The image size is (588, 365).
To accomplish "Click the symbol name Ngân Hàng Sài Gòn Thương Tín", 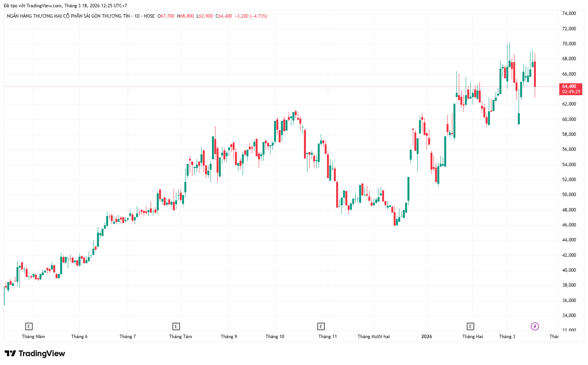I will (68, 16).
